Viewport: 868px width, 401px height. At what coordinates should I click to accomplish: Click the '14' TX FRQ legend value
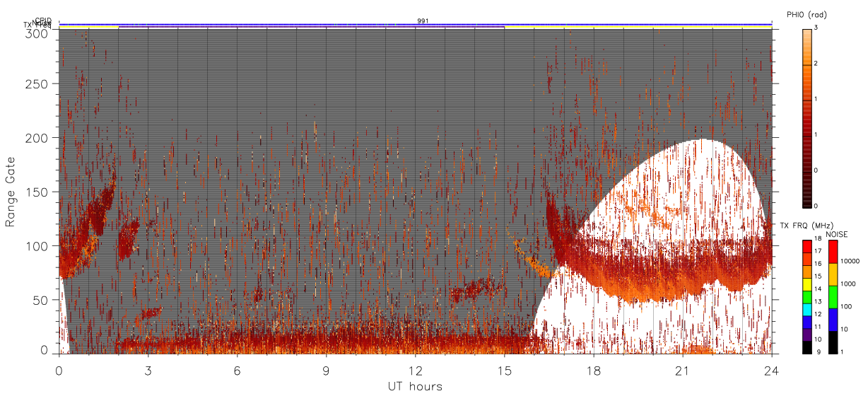(818, 289)
